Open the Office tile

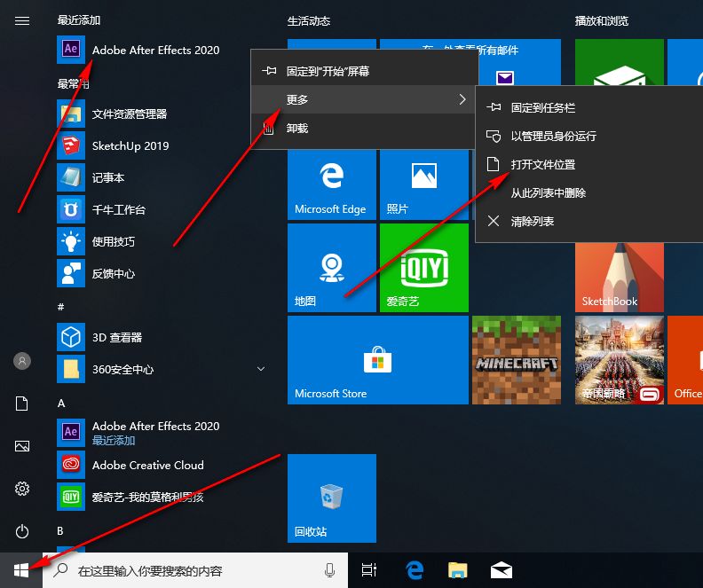(x=685, y=360)
